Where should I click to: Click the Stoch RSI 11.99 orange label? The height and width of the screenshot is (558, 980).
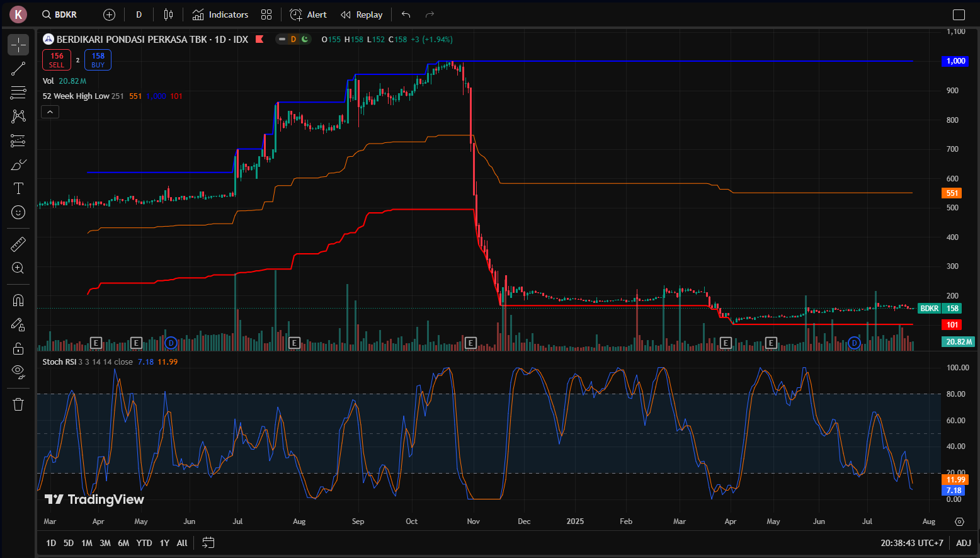coord(955,480)
